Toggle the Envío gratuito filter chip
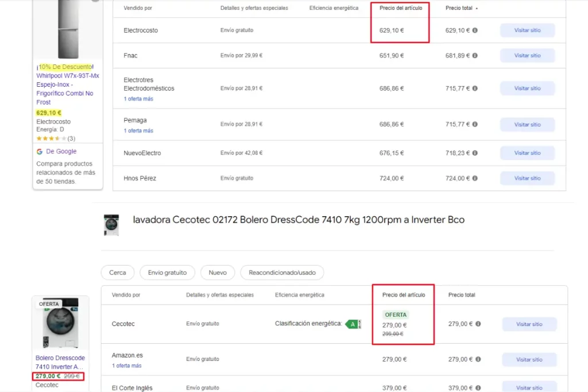Viewport: 588px width, 392px height. 167,272
